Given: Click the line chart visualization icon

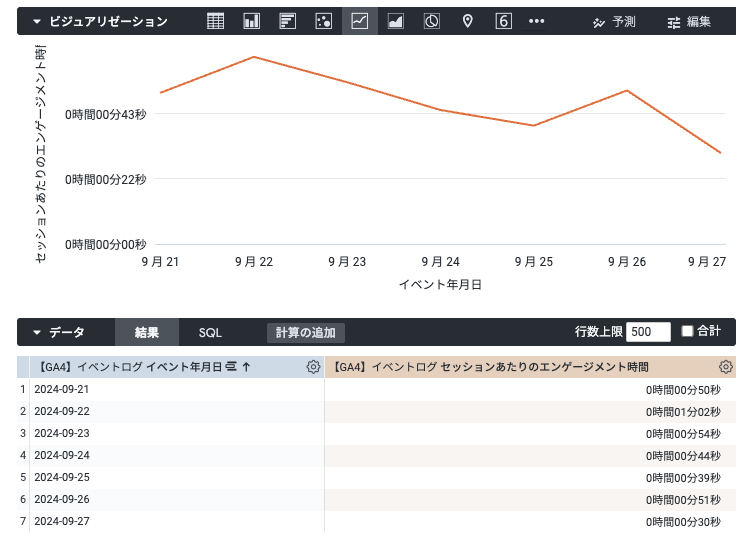Looking at the screenshot, I should click(360, 21).
